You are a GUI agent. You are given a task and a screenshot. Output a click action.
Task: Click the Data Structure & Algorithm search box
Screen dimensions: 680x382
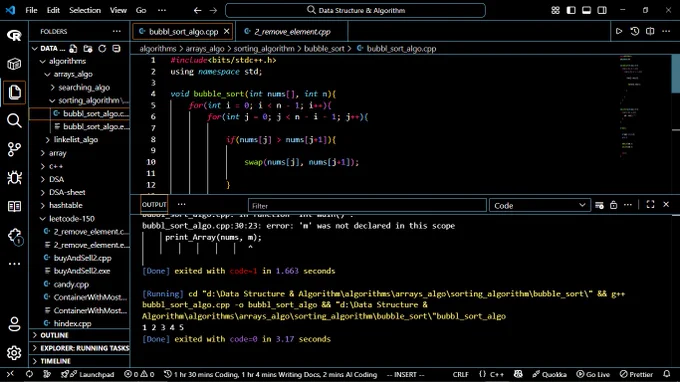[355, 10]
